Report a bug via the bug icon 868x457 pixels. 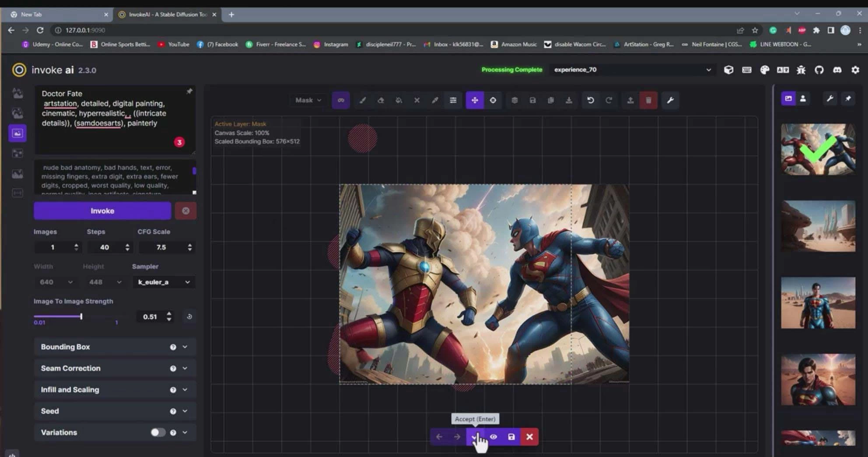pyautogui.click(x=801, y=70)
